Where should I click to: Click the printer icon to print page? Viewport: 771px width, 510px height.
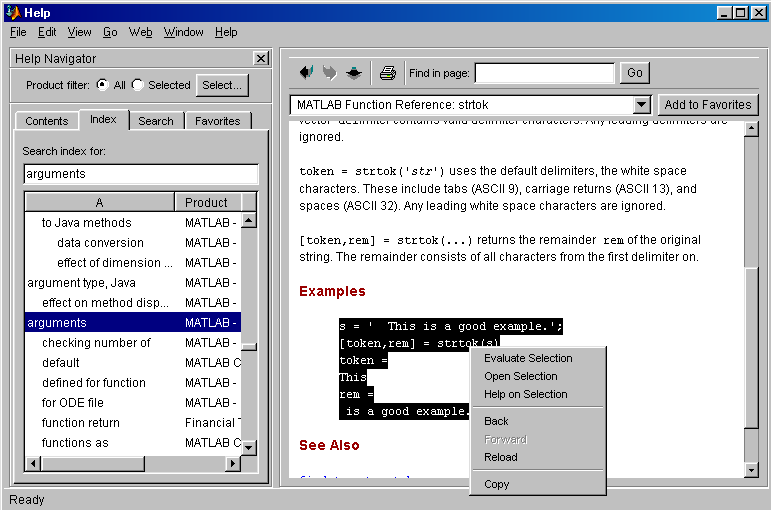[388, 73]
